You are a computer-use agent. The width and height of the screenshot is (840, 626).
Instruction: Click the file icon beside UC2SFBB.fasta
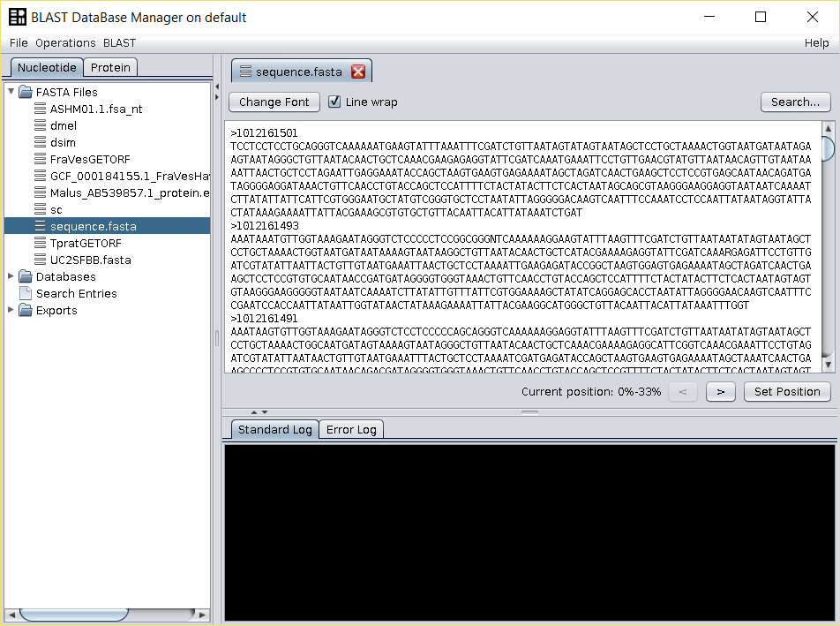coord(40,260)
